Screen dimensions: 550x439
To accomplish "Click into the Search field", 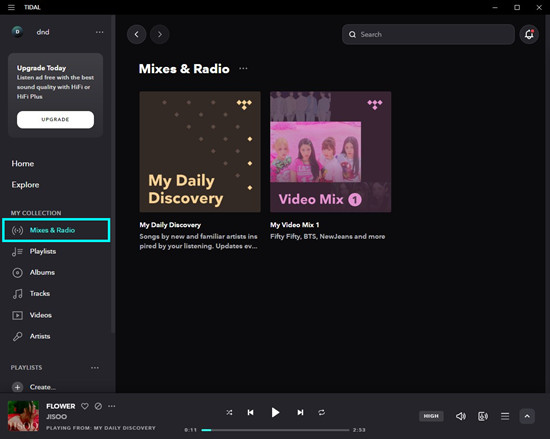I will tap(428, 34).
